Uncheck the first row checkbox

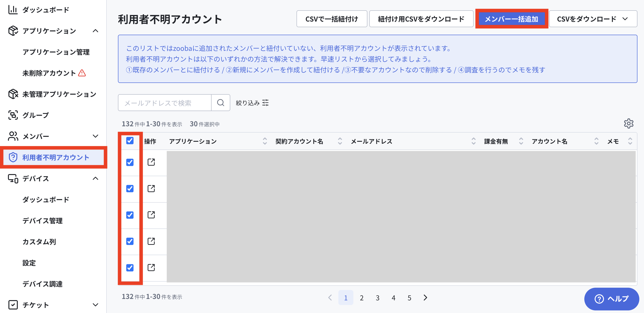(130, 162)
